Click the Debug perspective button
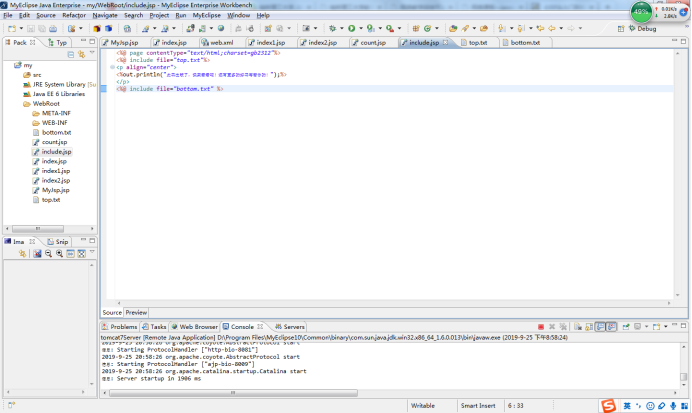692x413 pixels. coord(643,29)
